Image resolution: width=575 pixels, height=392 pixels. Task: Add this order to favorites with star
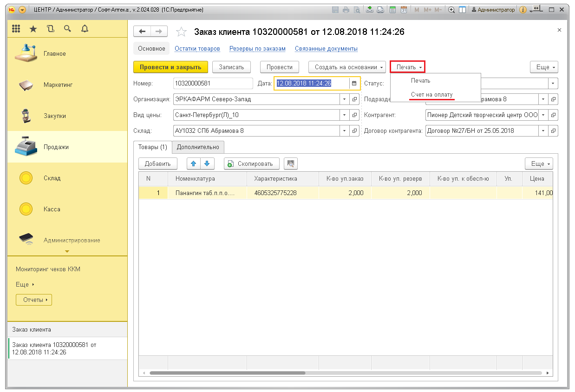pyautogui.click(x=182, y=32)
